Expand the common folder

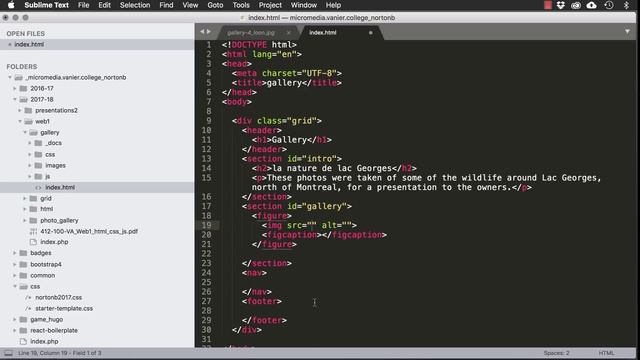coord(15,275)
